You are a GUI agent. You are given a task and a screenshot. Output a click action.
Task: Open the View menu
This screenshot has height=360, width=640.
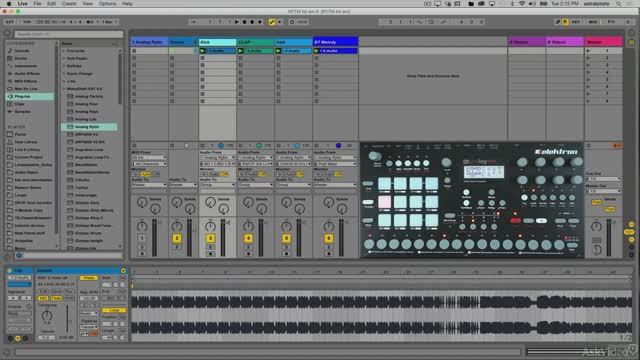pyautogui.click(x=87, y=4)
